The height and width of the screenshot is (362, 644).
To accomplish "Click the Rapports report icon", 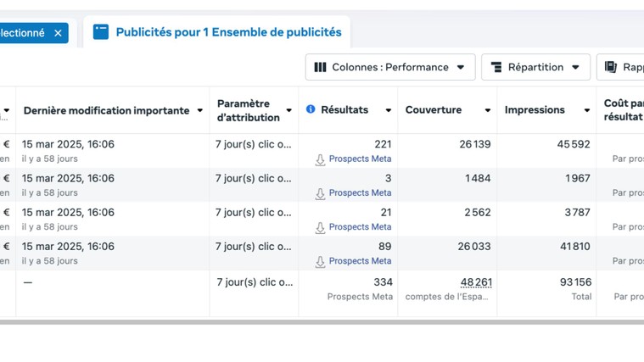I will [610, 67].
